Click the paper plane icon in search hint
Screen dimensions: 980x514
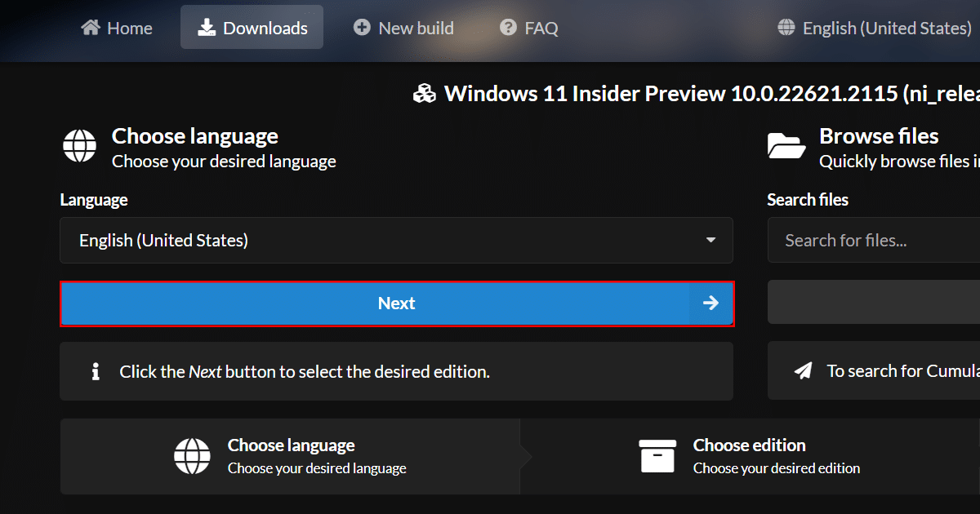[x=804, y=371]
